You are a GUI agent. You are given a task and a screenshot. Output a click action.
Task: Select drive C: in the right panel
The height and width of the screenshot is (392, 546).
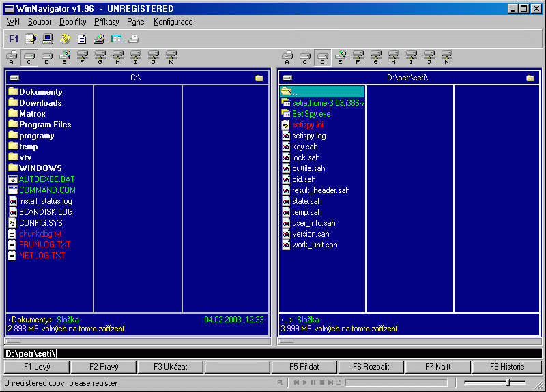(x=305, y=57)
